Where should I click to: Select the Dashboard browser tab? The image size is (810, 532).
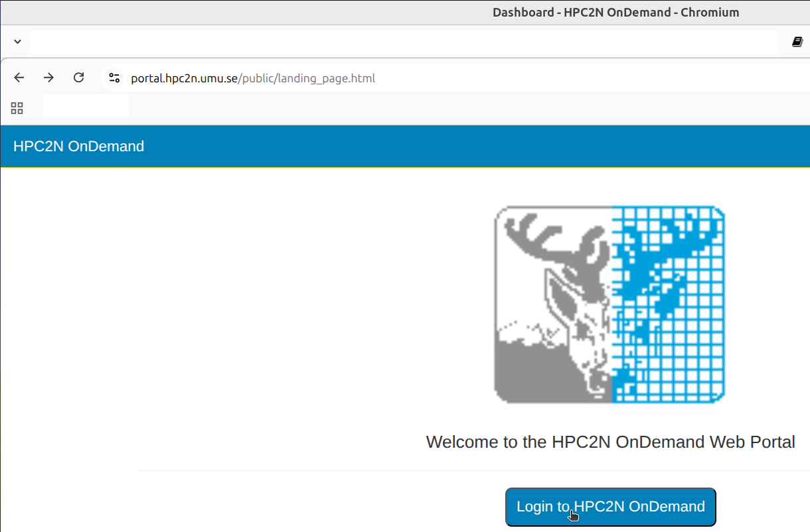click(616, 12)
